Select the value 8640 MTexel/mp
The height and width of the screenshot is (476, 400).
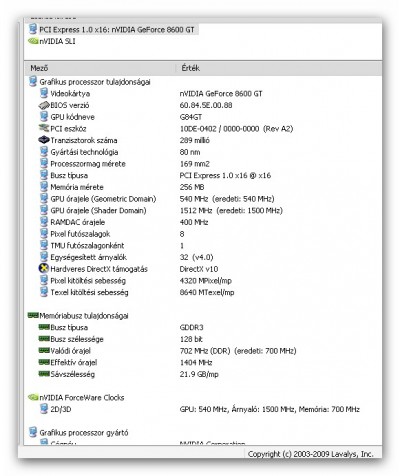click(x=207, y=292)
